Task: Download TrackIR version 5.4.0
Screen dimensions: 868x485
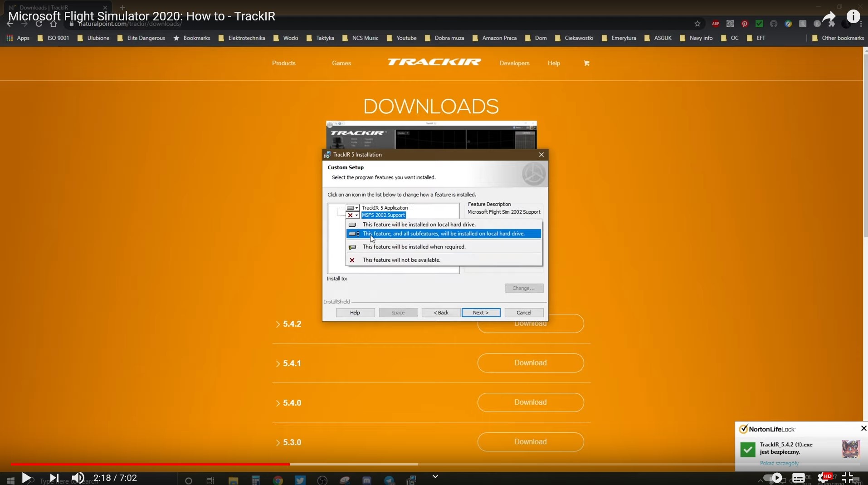Action: (531, 402)
